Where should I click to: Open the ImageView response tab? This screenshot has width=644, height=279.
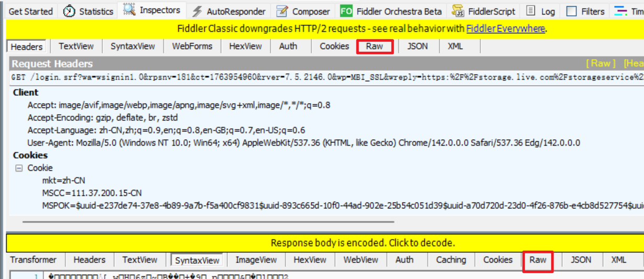(x=256, y=260)
